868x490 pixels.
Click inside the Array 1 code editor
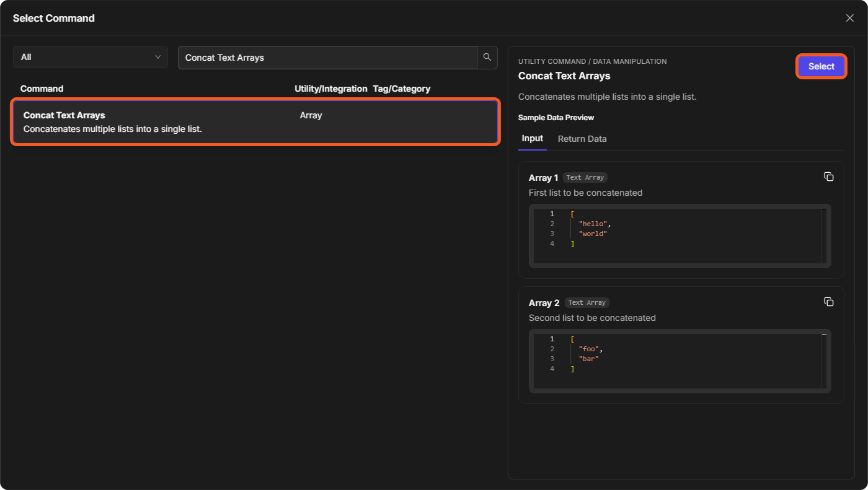point(680,236)
